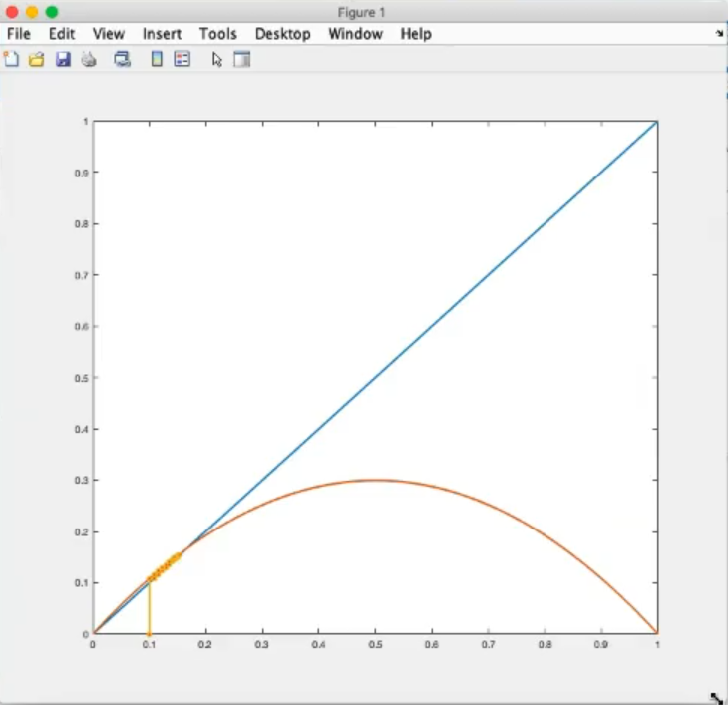Image resolution: width=728 pixels, height=705 pixels.
Task: Open the File menu
Action: [x=19, y=34]
